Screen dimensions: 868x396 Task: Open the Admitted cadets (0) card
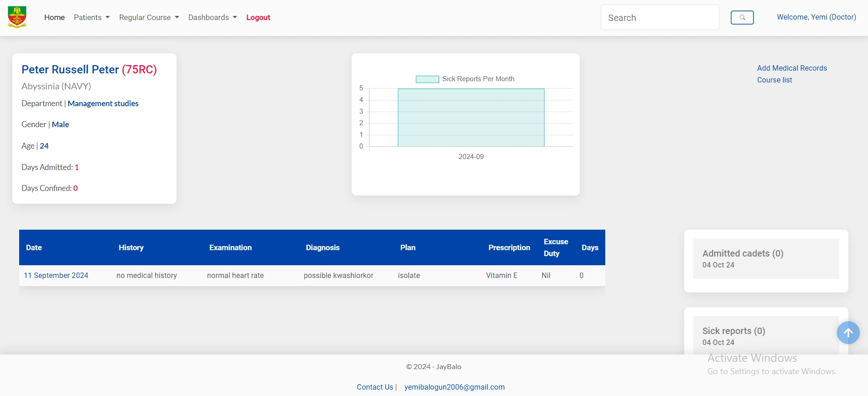click(x=766, y=258)
